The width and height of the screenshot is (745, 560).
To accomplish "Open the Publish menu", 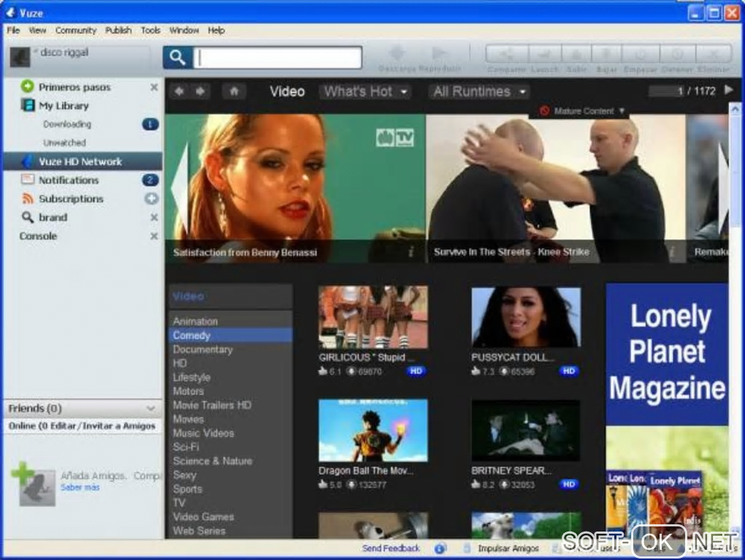I will 118,31.
